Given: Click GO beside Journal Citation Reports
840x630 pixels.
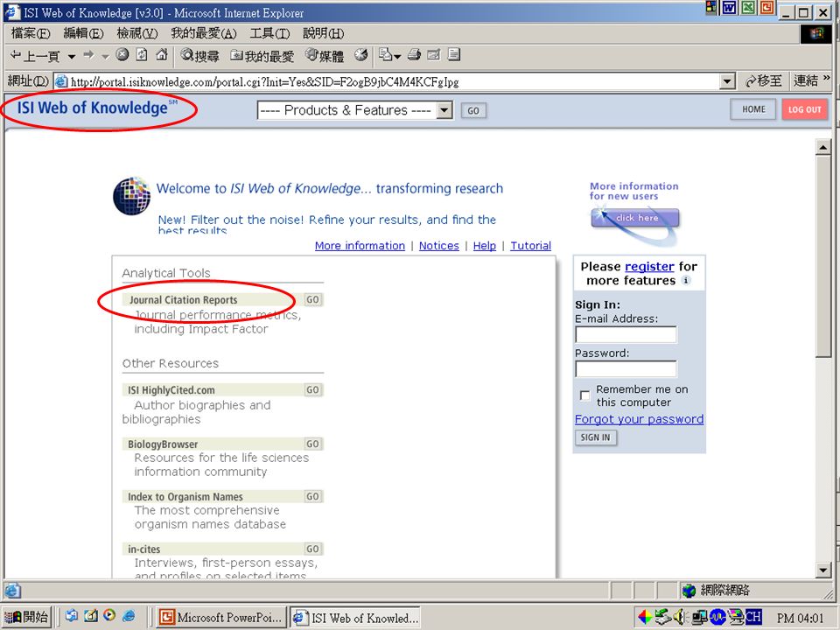Looking at the screenshot, I should [313, 300].
